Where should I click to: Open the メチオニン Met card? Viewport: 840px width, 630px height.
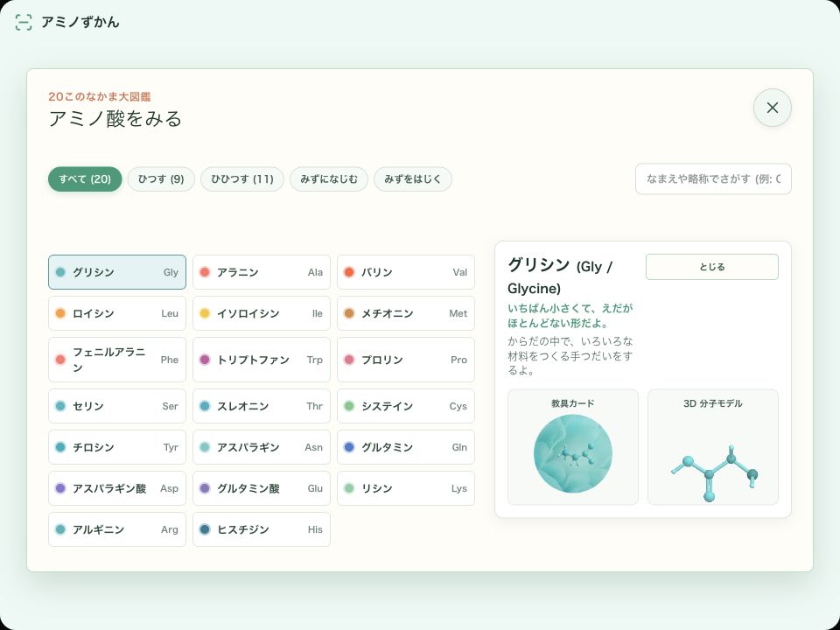[x=406, y=313]
